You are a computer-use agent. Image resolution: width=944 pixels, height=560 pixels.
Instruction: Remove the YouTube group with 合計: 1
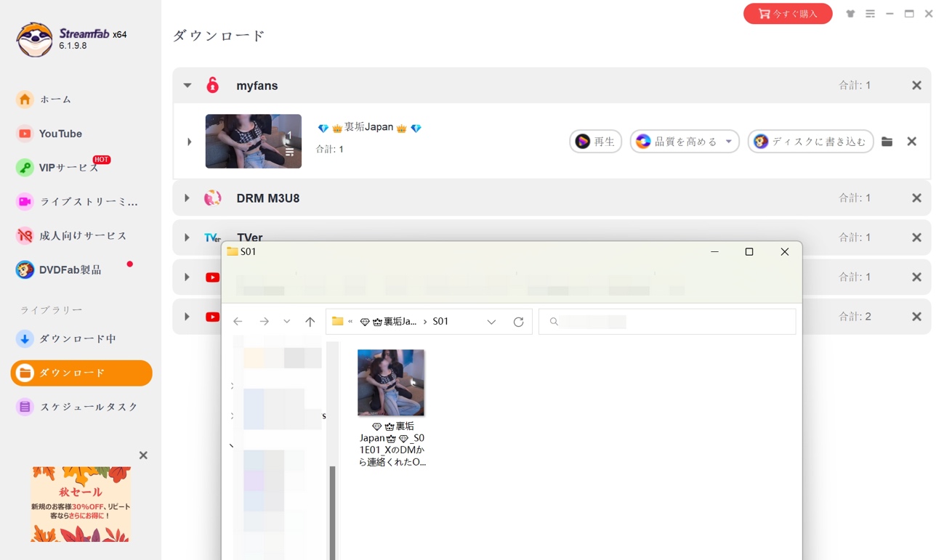pos(916,277)
